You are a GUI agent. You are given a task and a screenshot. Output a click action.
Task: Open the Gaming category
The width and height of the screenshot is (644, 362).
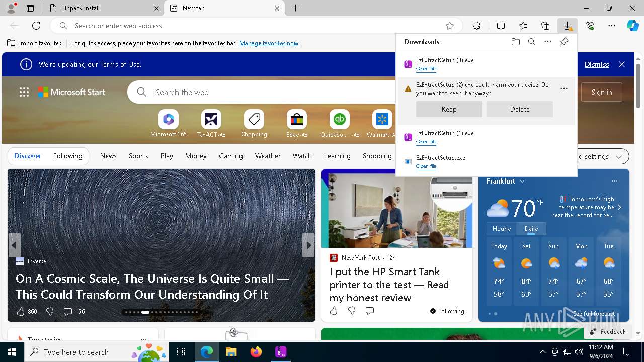pos(231,156)
